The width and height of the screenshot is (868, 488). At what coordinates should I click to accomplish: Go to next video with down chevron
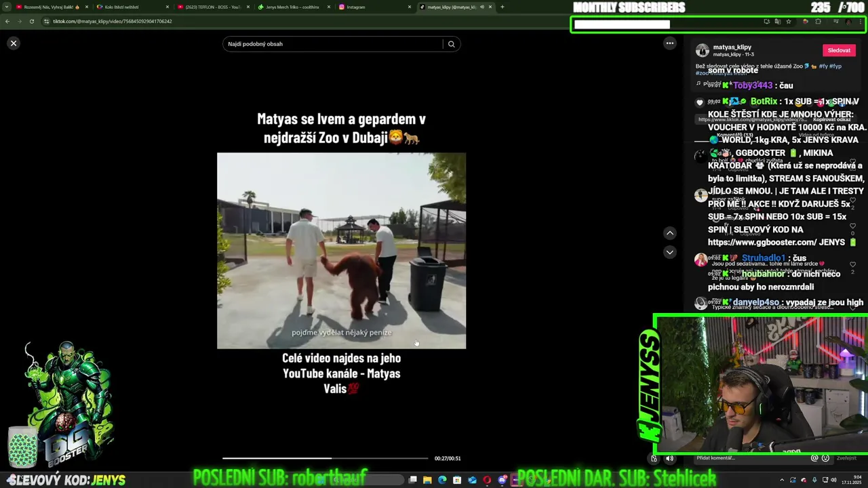pyautogui.click(x=670, y=252)
